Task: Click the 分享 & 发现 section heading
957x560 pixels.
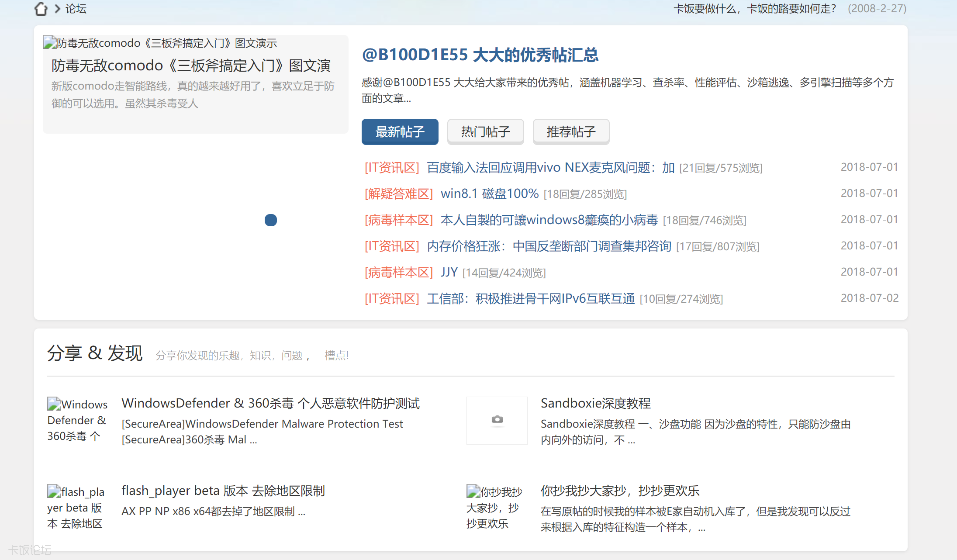Action: (x=95, y=353)
